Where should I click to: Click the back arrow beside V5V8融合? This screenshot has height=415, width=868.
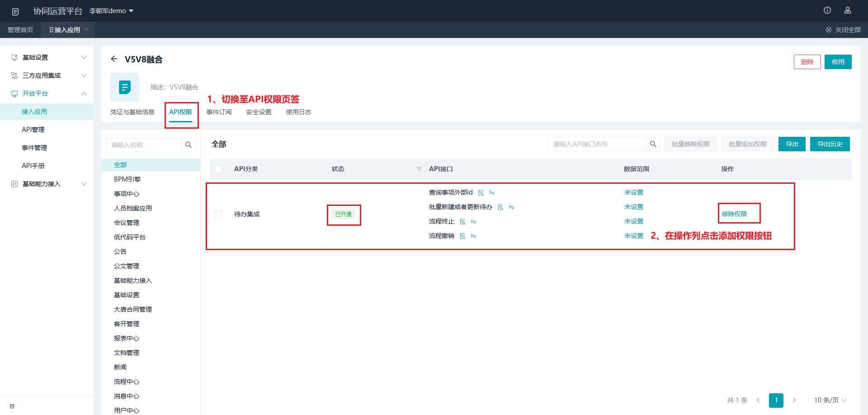[114, 59]
